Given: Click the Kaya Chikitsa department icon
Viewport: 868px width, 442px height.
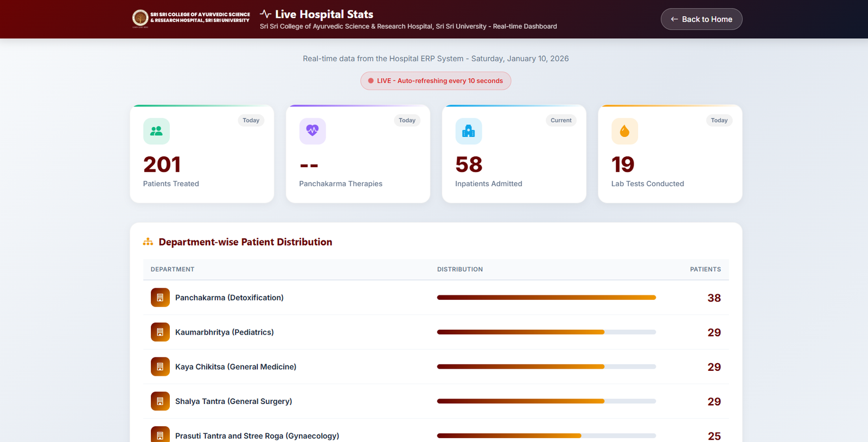Looking at the screenshot, I should (160, 367).
